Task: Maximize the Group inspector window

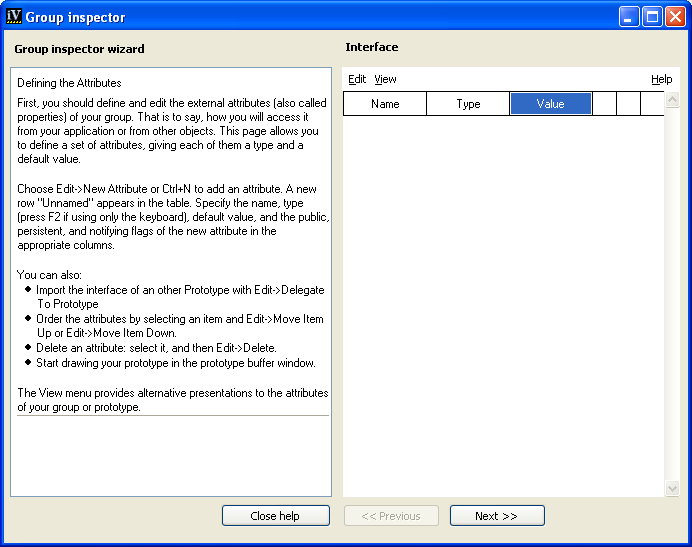Action: pos(652,17)
